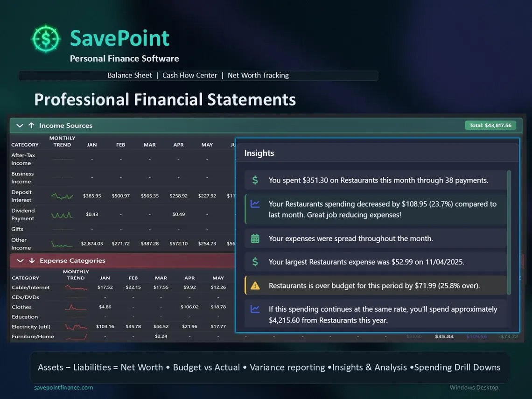Click the calendar icon on the expenses spread insight
This screenshot has height=399, width=532.
coord(255,238)
